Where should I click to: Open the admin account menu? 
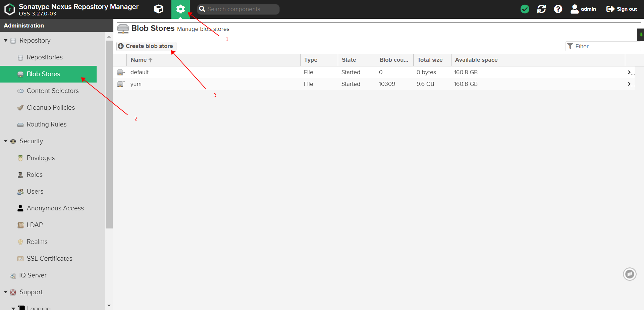click(583, 9)
